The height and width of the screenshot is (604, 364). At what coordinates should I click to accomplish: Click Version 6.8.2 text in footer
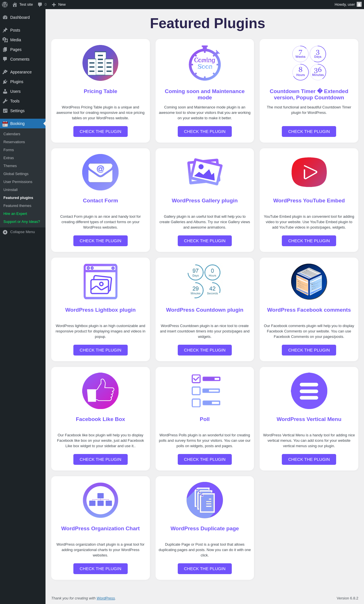coord(348,598)
